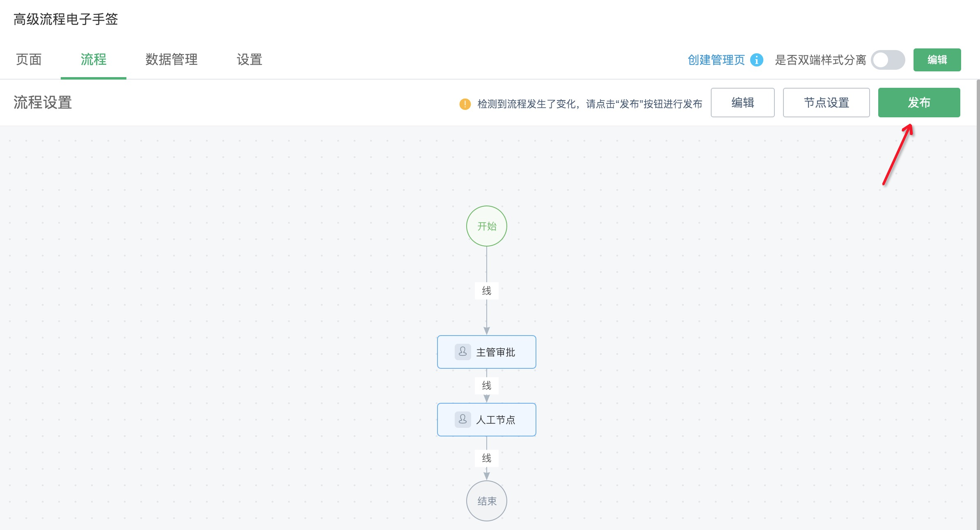This screenshot has width=980, height=530.
Task: Click the top green 编辑 button
Action: pos(936,60)
